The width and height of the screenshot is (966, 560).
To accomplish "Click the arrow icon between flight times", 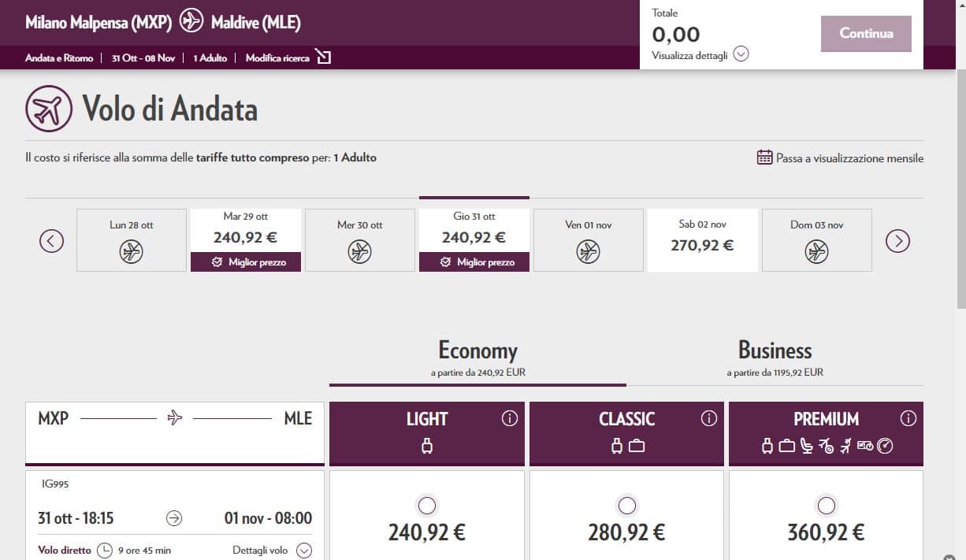I will pyautogui.click(x=174, y=518).
